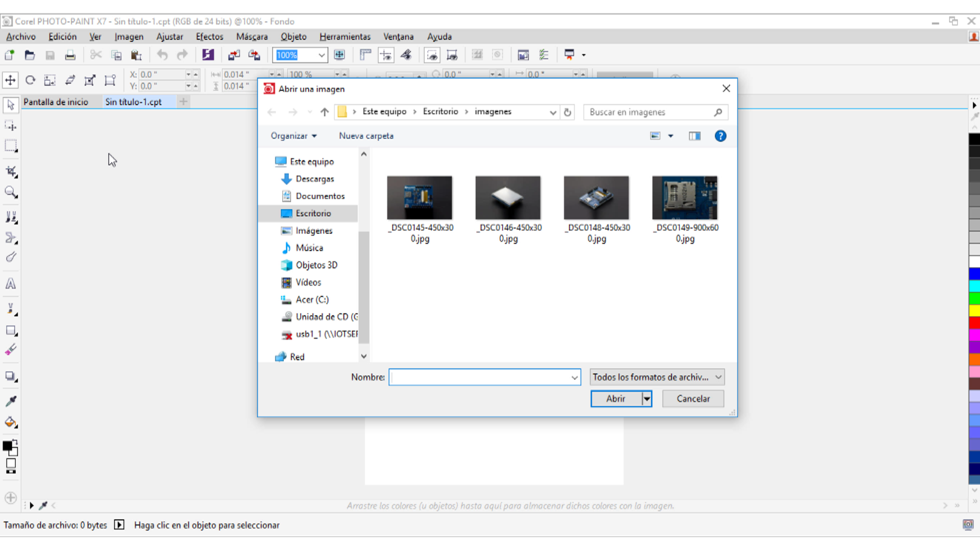Toggle the preview pane button
The image size is (980, 551).
[x=695, y=136]
